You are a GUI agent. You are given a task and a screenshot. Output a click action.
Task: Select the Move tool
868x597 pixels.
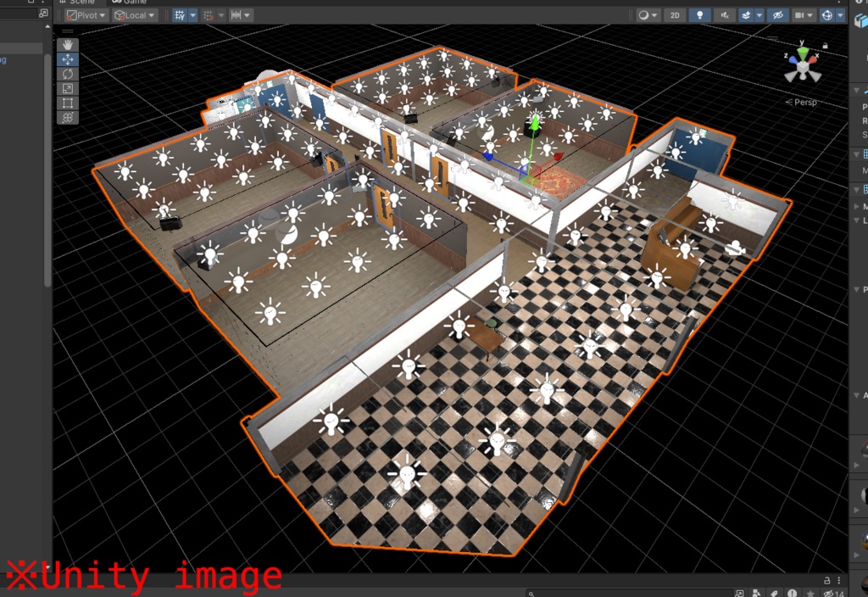[x=68, y=59]
